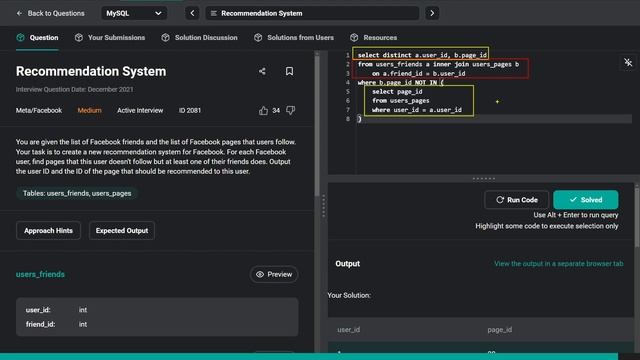Click the editor magic wand icon
This screenshot has height=360, width=640.
(628, 62)
